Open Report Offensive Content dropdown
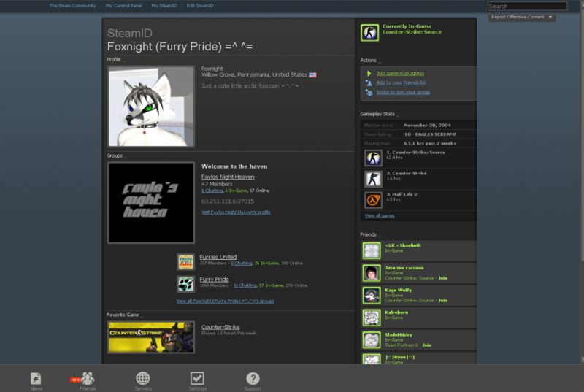 (522, 17)
